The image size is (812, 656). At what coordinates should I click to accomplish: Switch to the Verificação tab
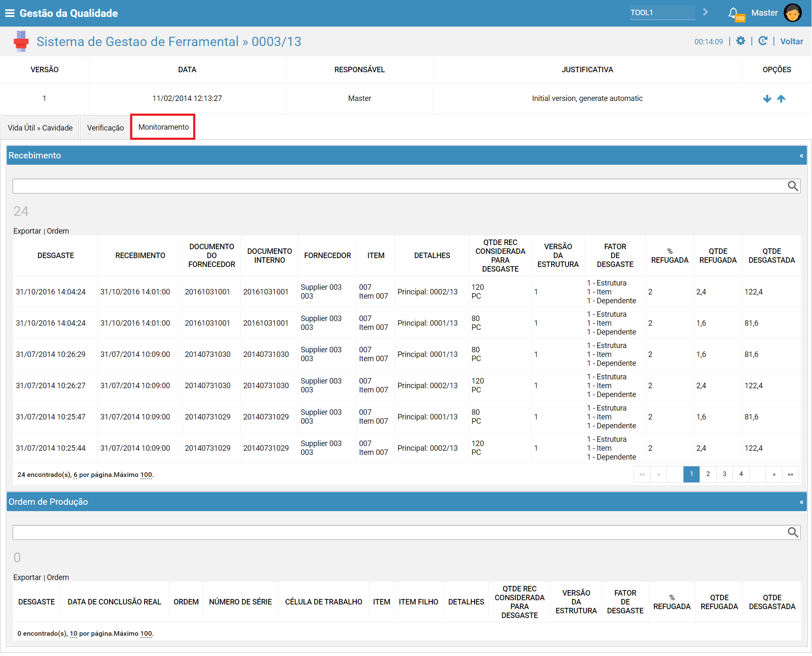tap(105, 128)
